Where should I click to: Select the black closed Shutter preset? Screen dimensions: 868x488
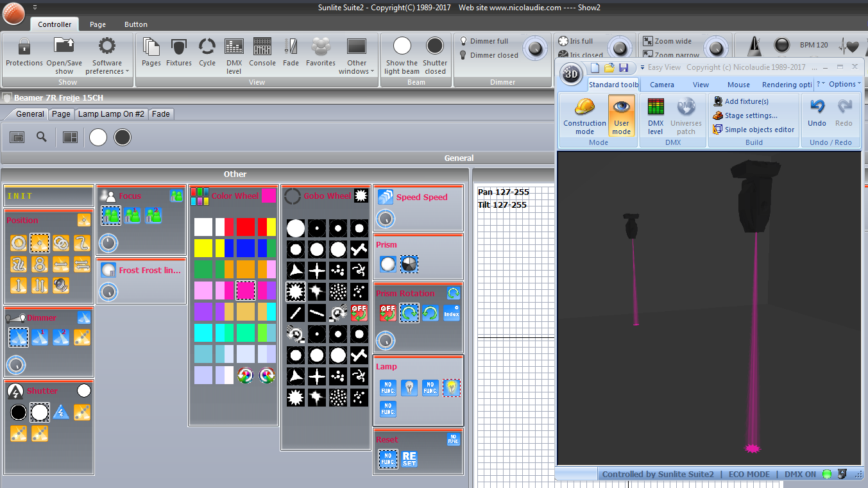click(x=19, y=412)
